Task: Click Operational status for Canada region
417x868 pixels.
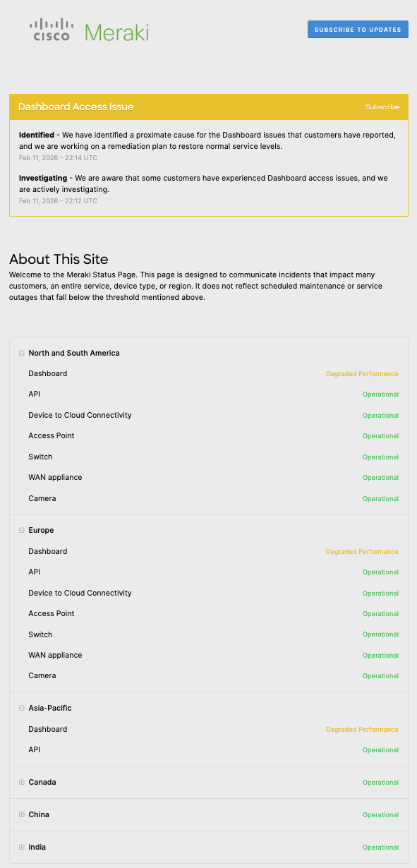Action: [x=380, y=782]
